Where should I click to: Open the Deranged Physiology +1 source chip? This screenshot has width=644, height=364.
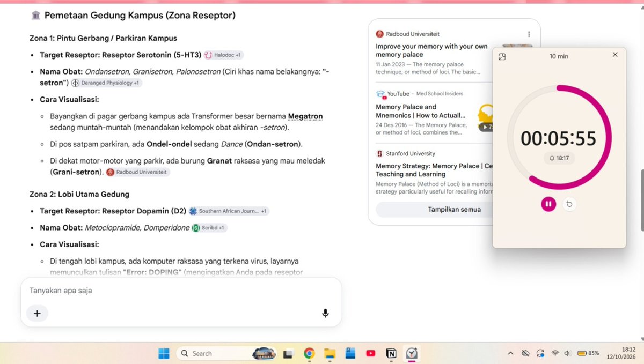(106, 83)
